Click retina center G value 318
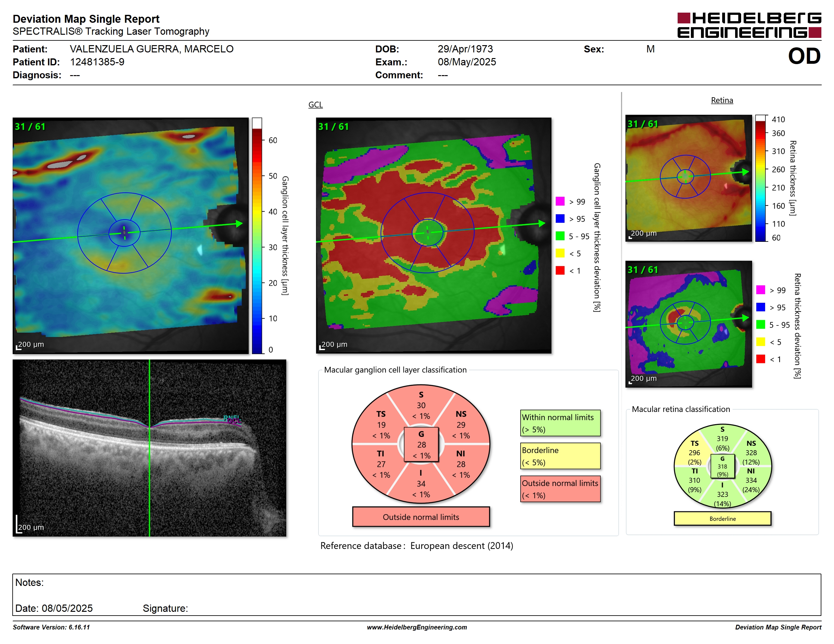This screenshot has width=834, height=644. (722, 466)
